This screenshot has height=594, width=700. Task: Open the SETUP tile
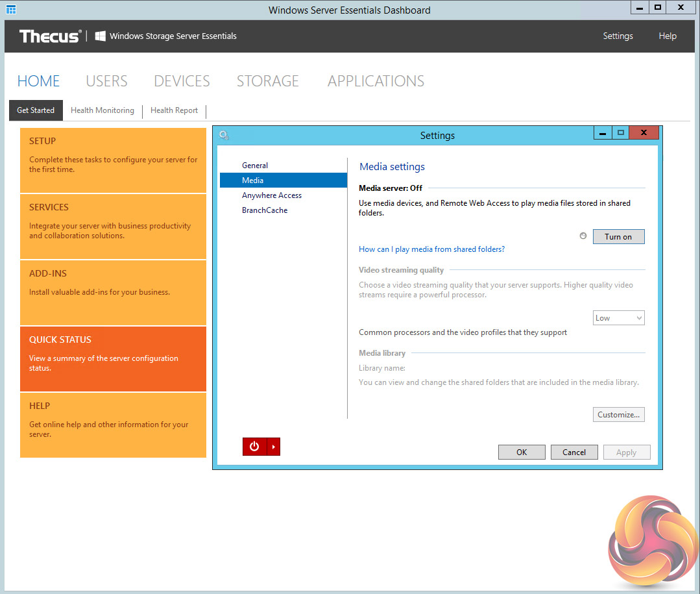point(113,160)
